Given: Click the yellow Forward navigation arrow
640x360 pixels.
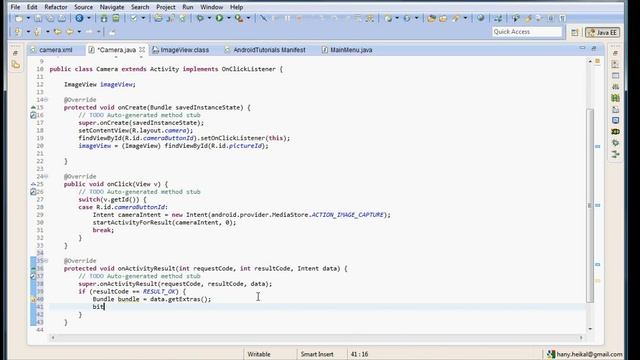Looking at the screenshot, I should pyautogui.click(x=89, y=32).
